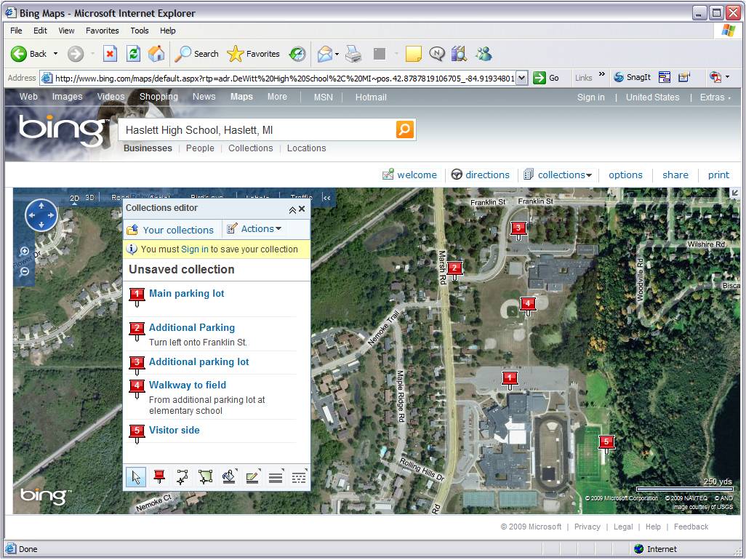This screenshot has width=746, height=560.
Task: Open the Help menu
Action: point(167,31)
